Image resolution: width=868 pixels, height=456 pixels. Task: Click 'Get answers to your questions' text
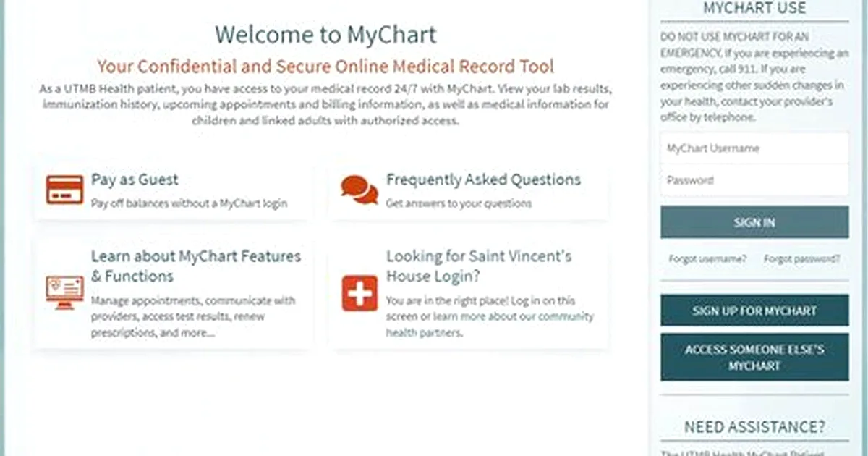click(x=459, y=203)
